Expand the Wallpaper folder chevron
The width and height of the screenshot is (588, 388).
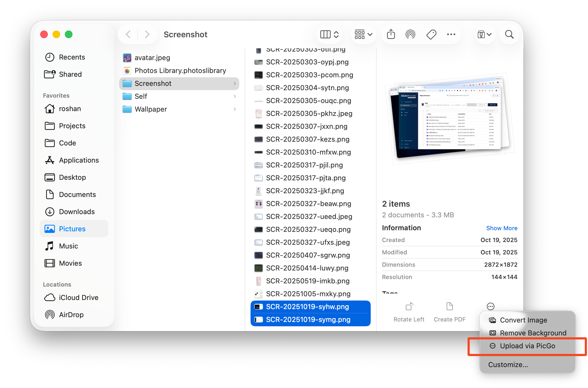pos(235,109)
